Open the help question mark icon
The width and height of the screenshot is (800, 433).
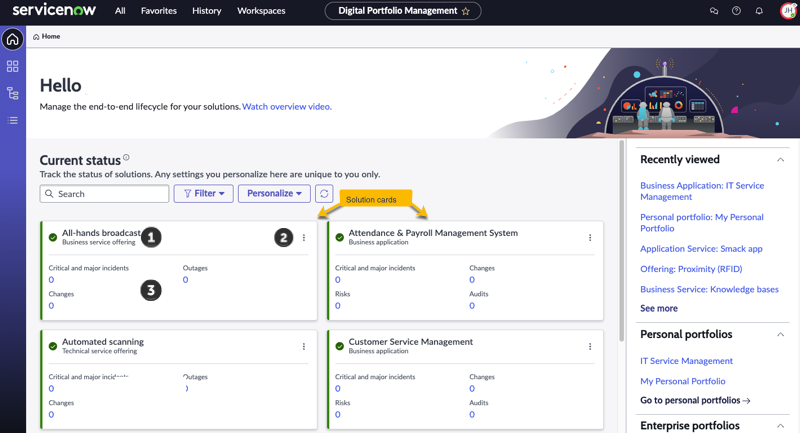click(736, 11)
